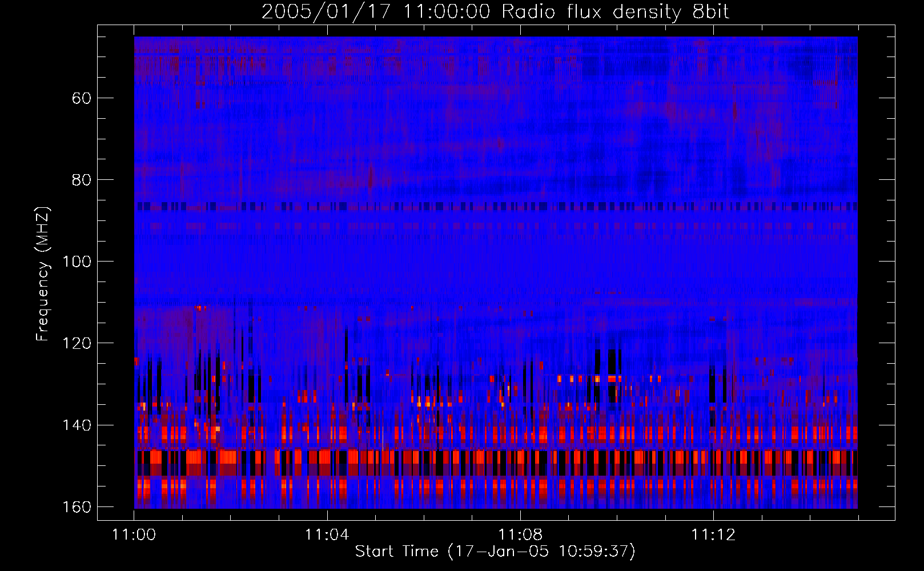Screen dimensions: 924x571
Task: Click the '11:08' time tick label
Action: pyautogui.click(x=520, y=535)
